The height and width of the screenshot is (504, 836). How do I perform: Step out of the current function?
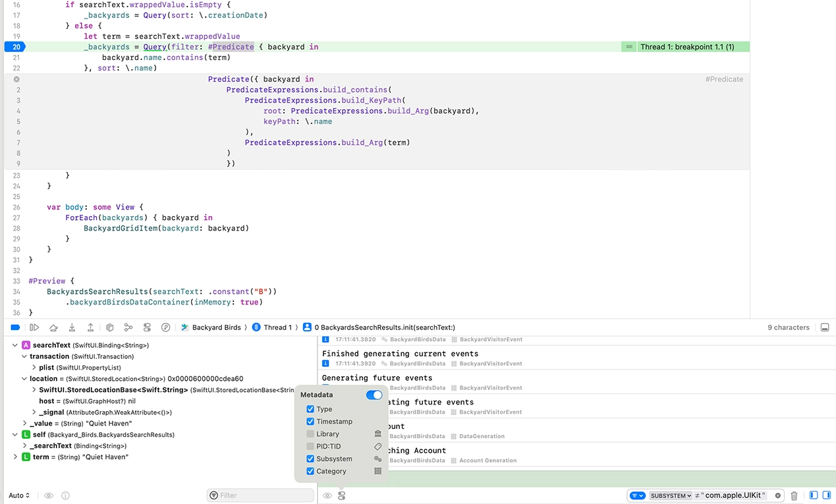[90, 327]
